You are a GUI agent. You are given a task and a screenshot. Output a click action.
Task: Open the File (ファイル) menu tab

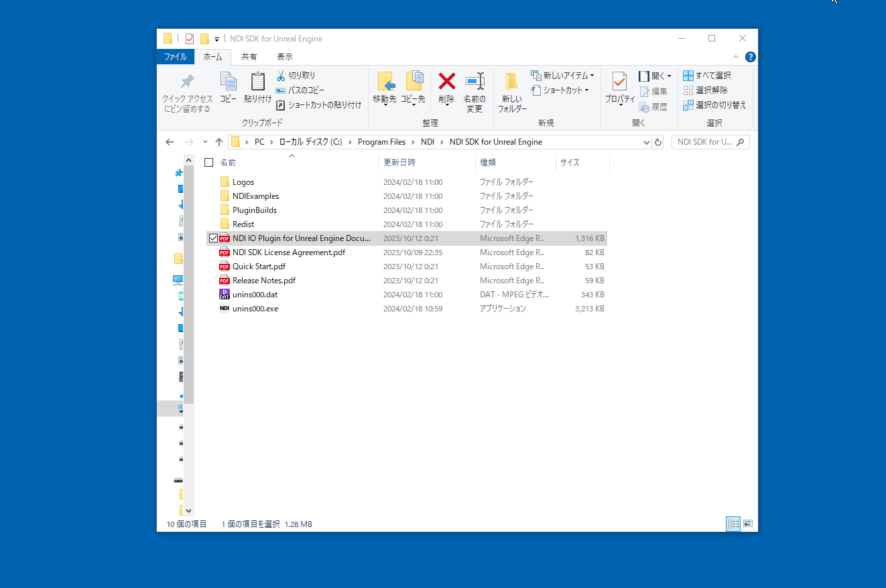pos(176,57)
